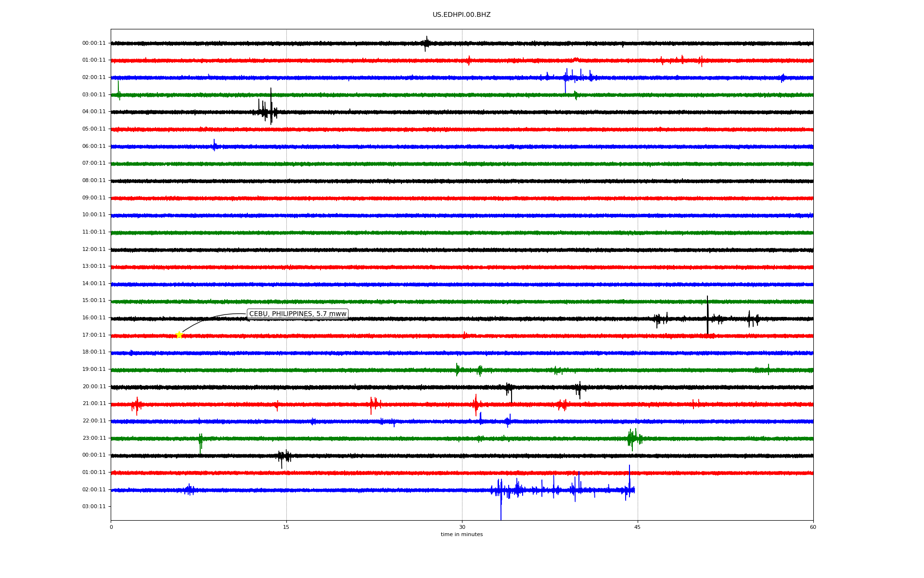This screenshot has height=578, width=924.
Task: Click the 'time in minutes' axis label
Action: pos(461,535)
